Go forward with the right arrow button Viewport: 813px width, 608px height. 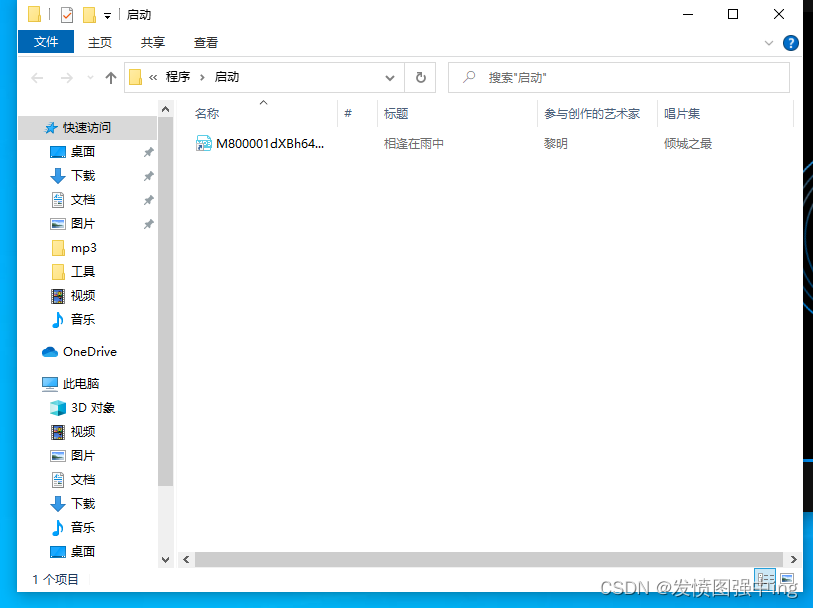pos(66,78)
